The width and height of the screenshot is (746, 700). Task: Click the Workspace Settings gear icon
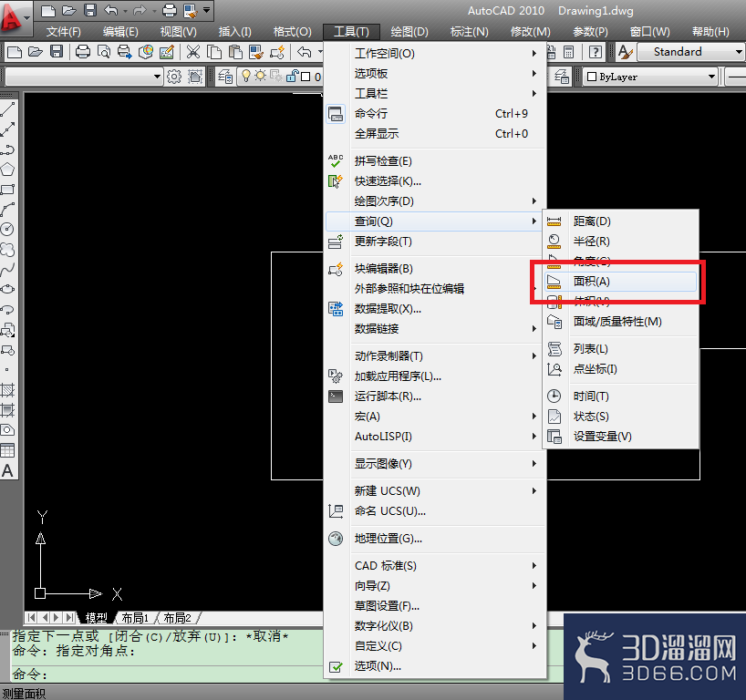(174, 77)
